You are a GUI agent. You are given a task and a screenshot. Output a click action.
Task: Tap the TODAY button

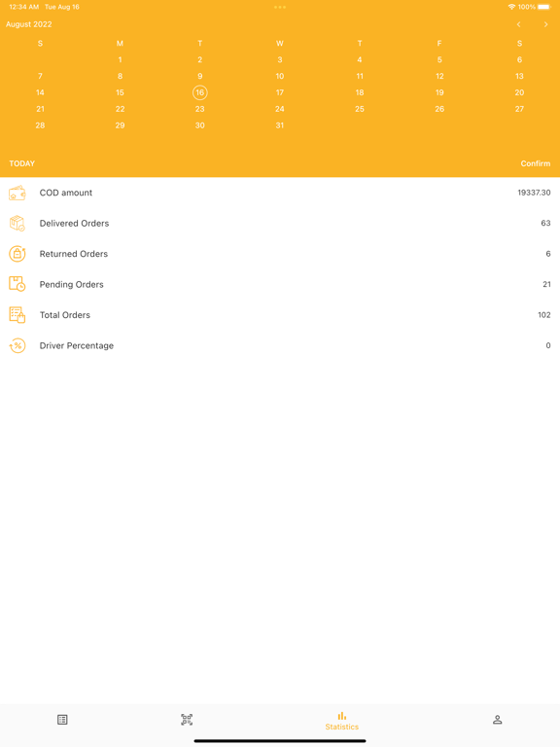22,163
